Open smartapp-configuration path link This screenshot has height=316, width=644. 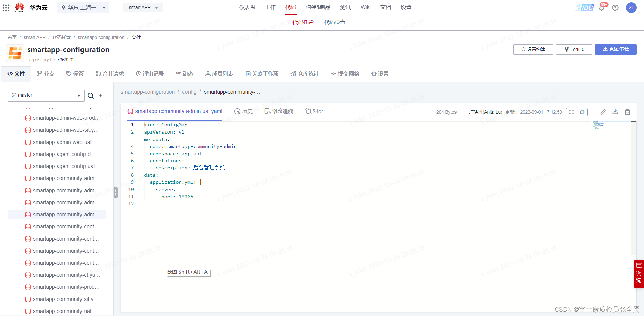148,92
